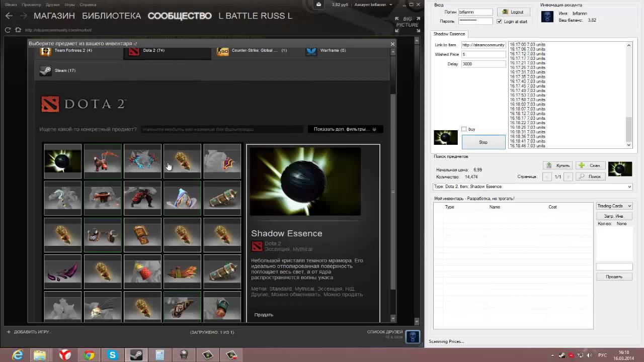Go to previous page arrow near 1/1

click(x=547, y=176)
